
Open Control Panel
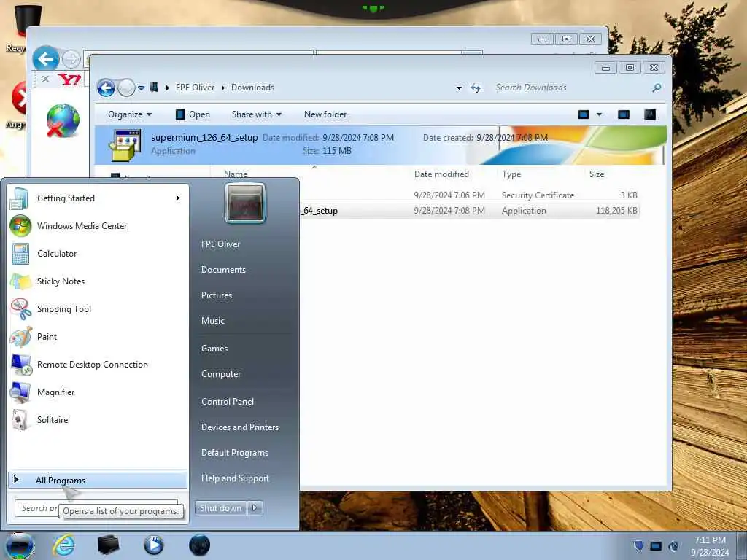tap(228, 402)
